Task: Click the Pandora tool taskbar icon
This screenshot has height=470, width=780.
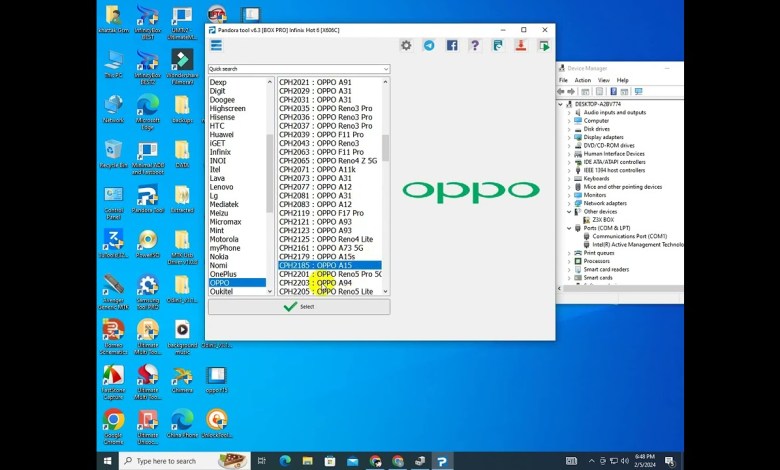Action: [442, 461]
